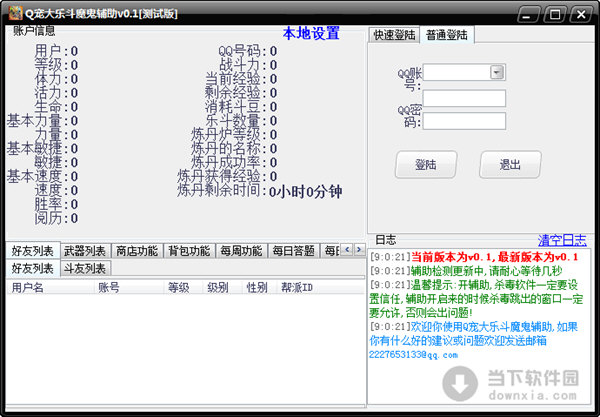
Task: Clear the log via 清空日志
Action: (x=562, y=241)
